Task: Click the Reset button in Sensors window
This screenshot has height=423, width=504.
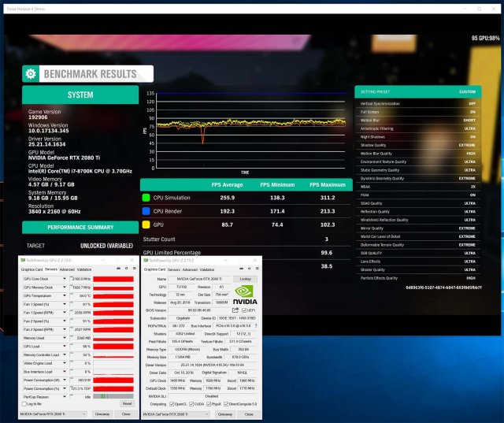Action: [128, 403]
